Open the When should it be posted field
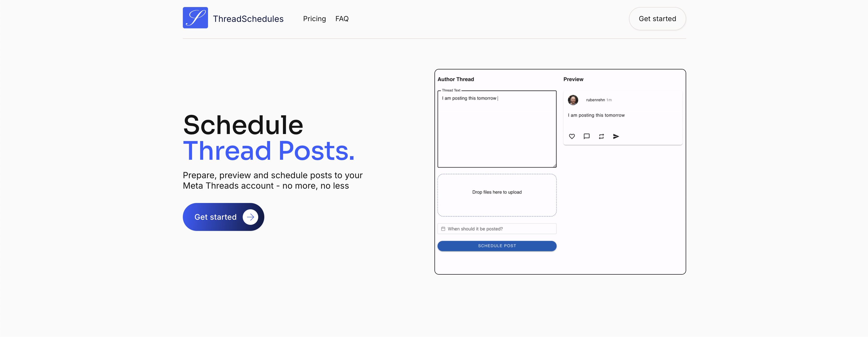868x337 pixels. point(497,229)
